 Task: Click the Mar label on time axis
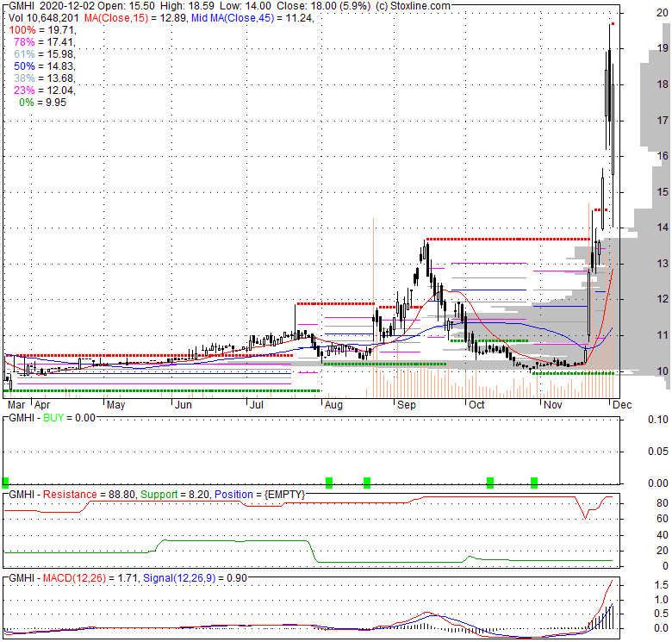[x=16, y=405]
